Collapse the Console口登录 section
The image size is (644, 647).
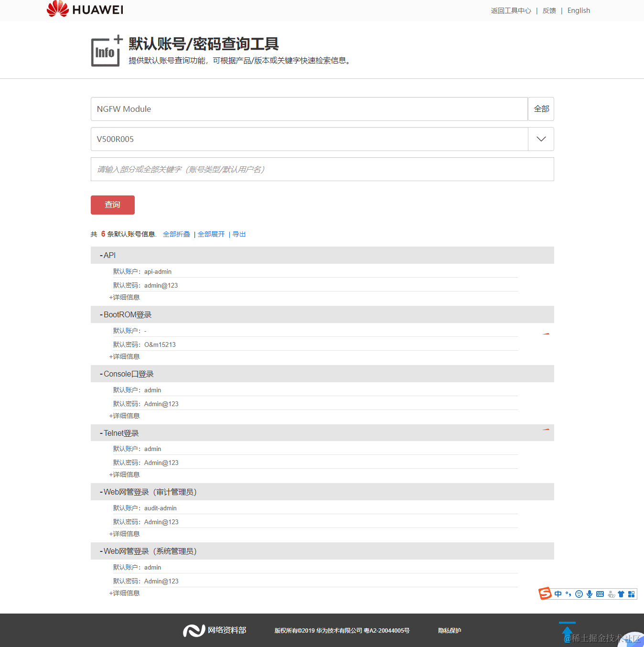coord(322,374)
